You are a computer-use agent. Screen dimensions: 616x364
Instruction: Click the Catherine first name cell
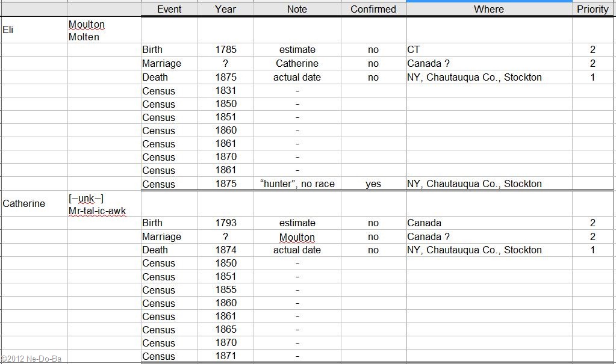[x=34, y=203]
